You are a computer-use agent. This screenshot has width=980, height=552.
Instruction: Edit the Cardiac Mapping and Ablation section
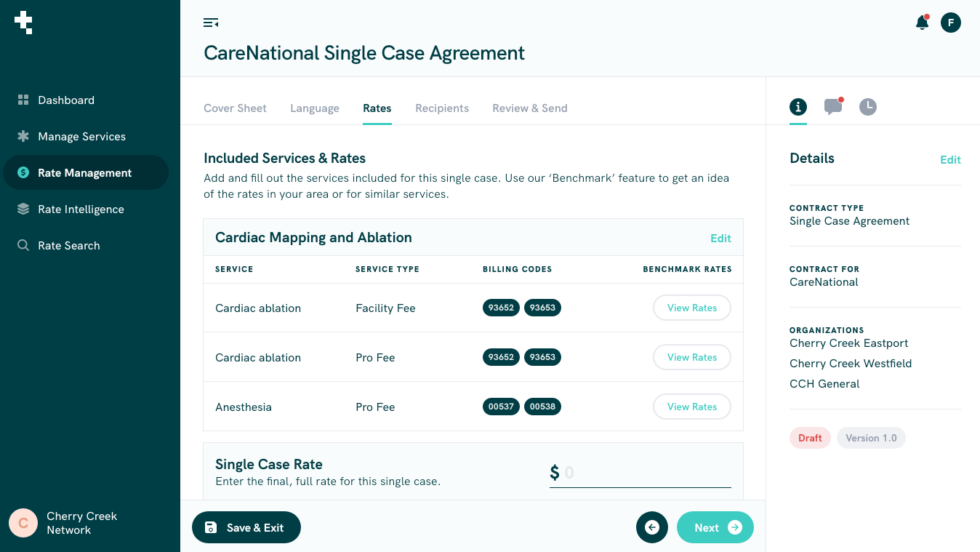point(720,239)
